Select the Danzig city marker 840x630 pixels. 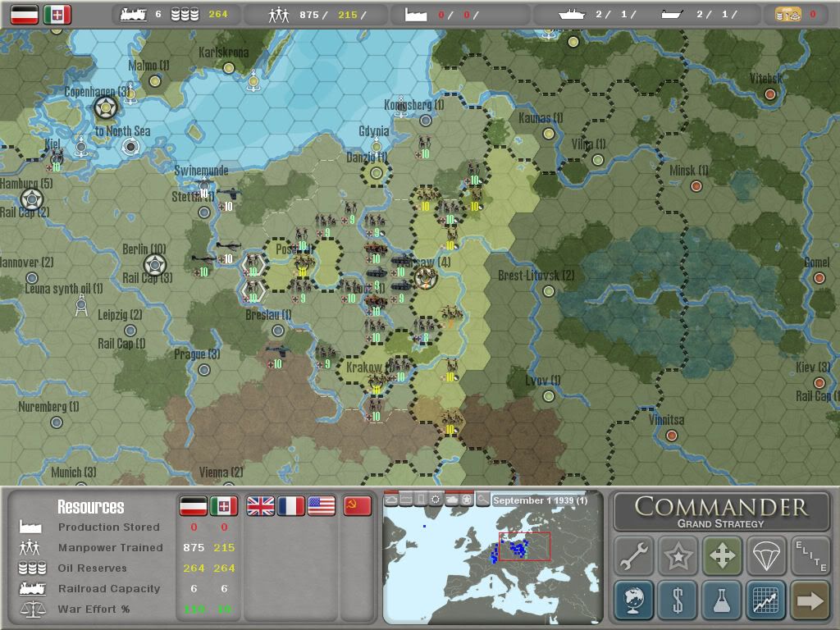377,173
